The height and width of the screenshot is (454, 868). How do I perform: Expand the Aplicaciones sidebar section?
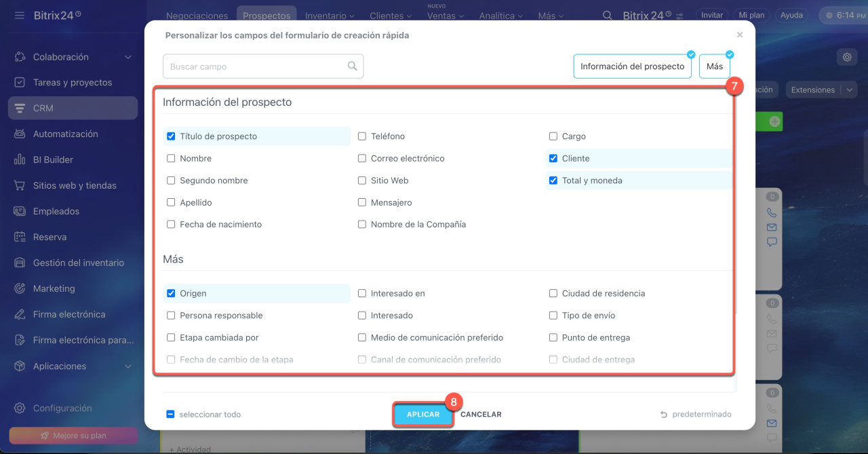point(128,366)
